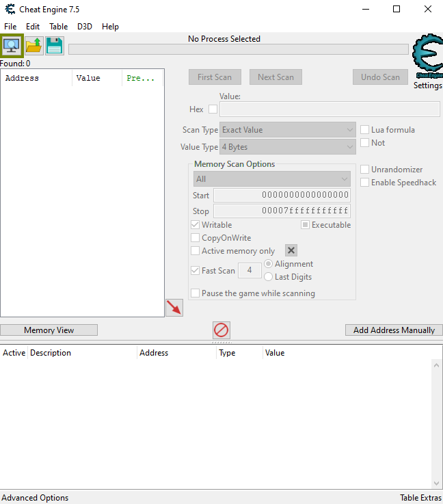Viewport: 443px width, 504px height.
Task: Open Memory View
Action: pyautogui.click(x=49, y=330)
